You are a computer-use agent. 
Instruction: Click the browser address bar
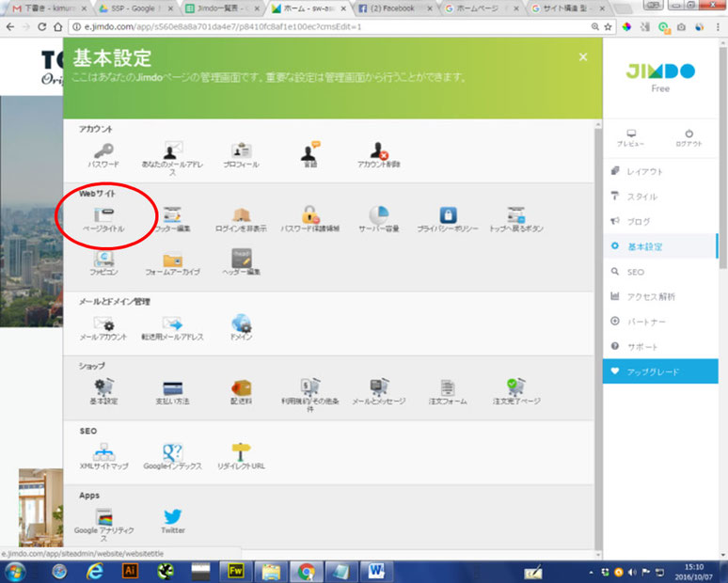330,27
